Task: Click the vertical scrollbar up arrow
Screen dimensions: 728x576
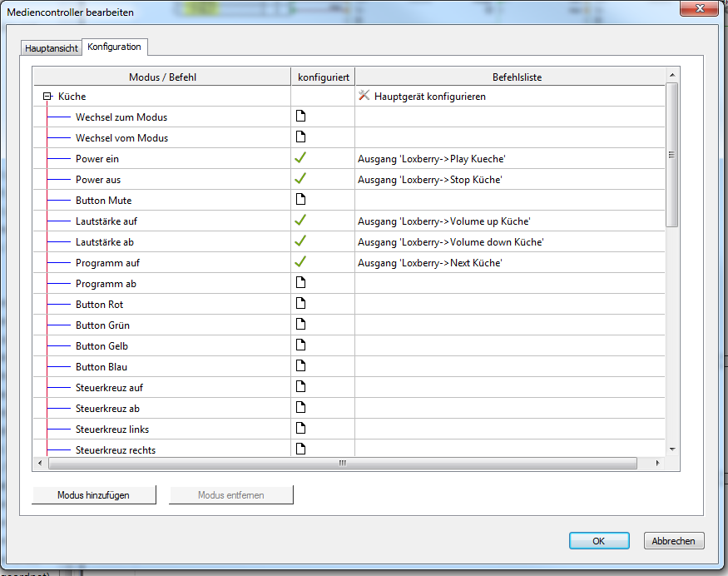Action: click(671, 75)
